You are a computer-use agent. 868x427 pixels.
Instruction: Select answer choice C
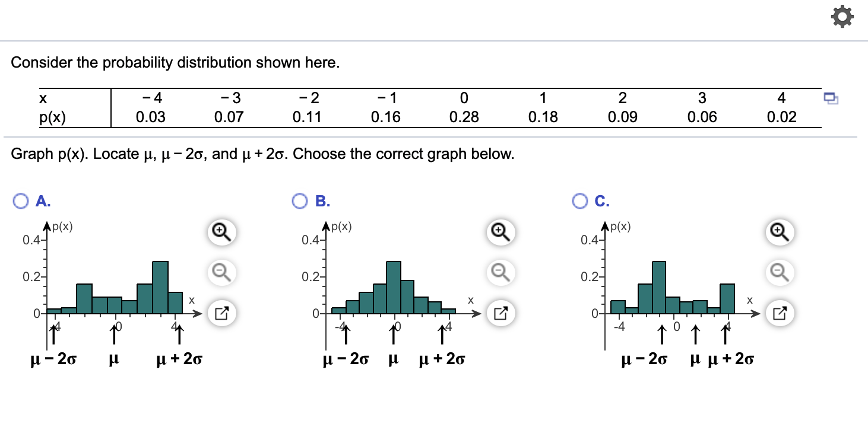579,201
